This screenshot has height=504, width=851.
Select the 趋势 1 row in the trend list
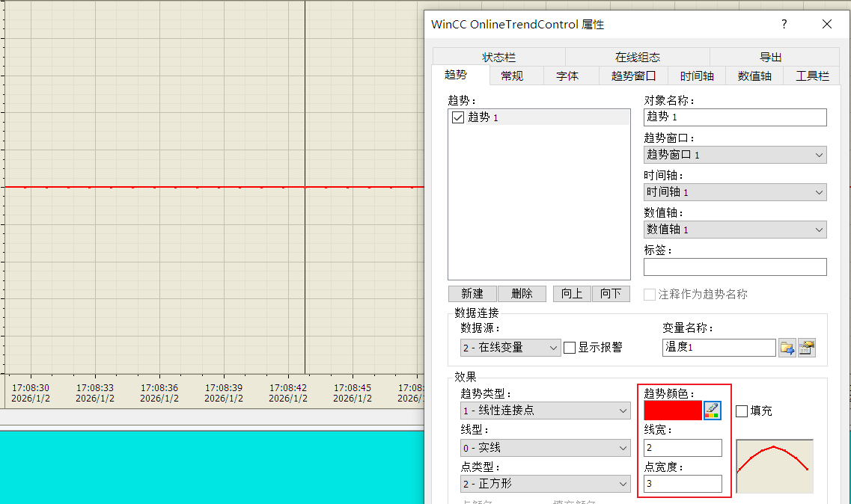(x=539, y=117)
